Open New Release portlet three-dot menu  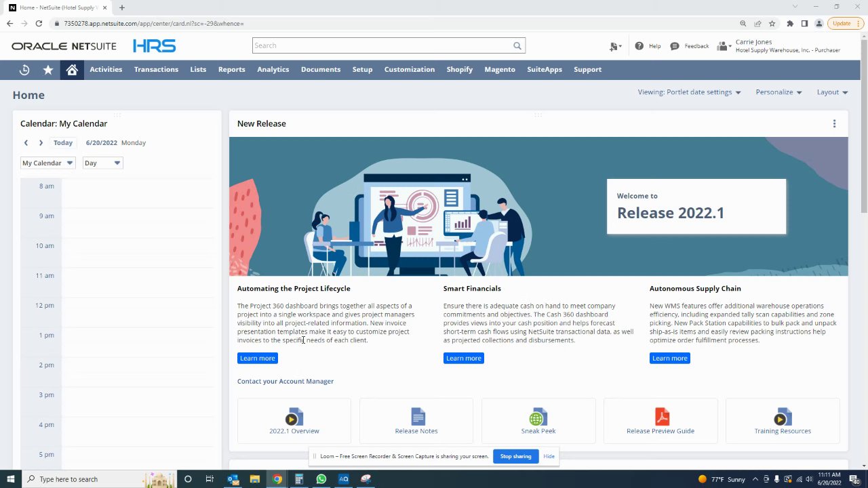point(834,123)
